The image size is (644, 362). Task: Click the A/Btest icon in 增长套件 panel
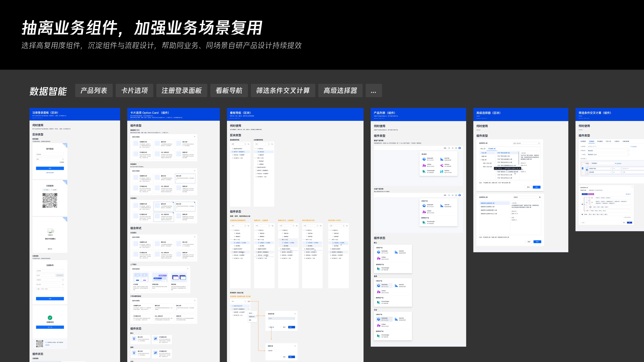[x=424, y=165]
